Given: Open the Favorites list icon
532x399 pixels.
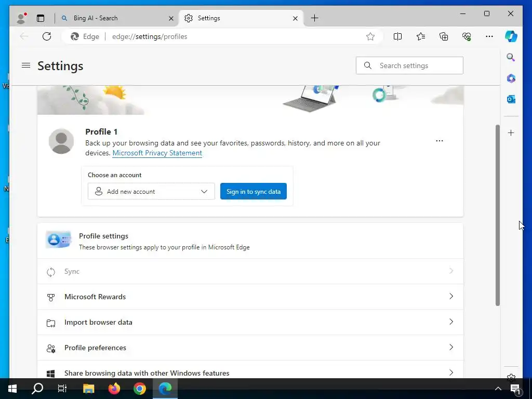Looking at the screenshot, I should pyautogui.click(x=421, y=36).
